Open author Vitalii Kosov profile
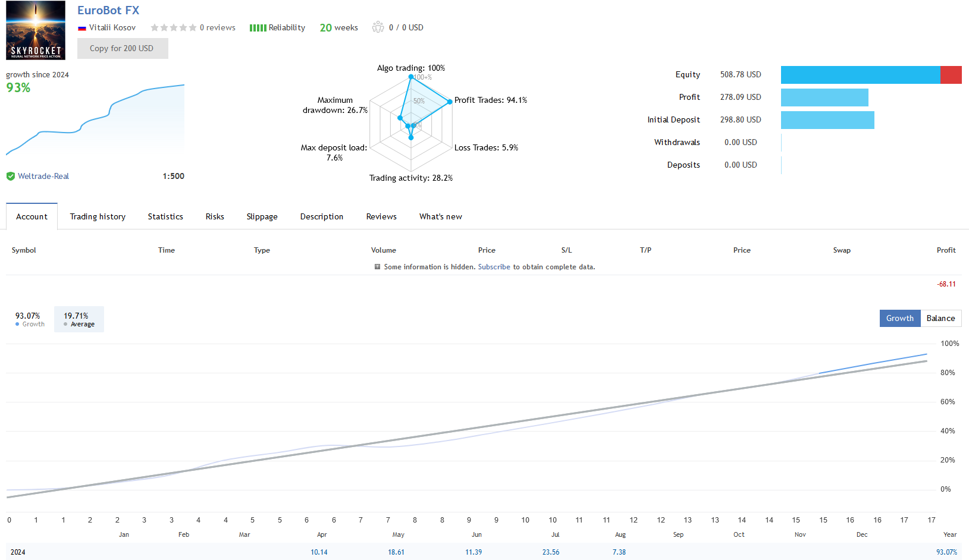 (x=112, y=27)
